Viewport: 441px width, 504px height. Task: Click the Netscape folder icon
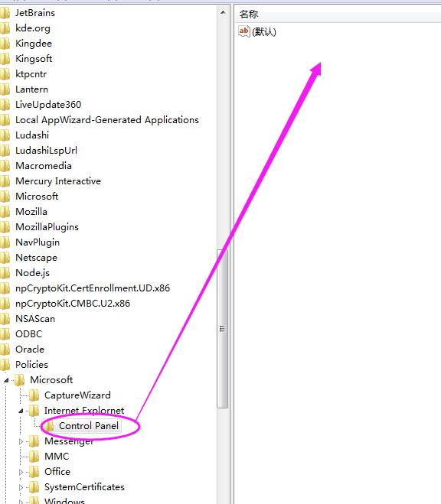point(5,258)
